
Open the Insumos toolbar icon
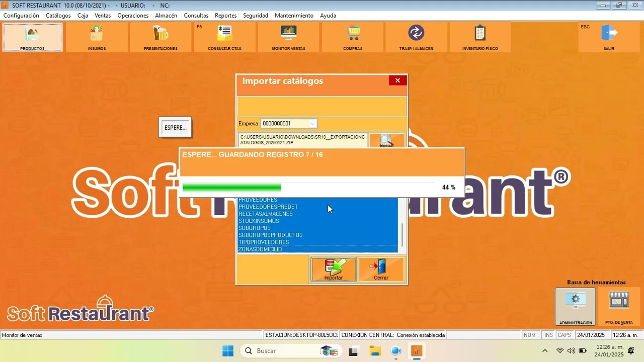97,37
